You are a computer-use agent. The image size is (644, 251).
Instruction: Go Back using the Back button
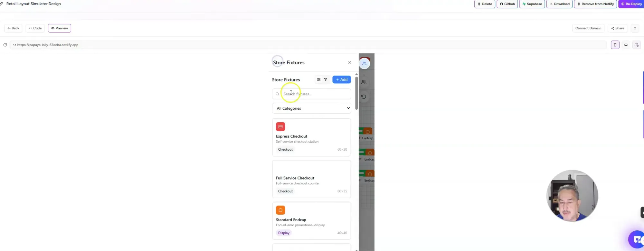coord(13,28)
